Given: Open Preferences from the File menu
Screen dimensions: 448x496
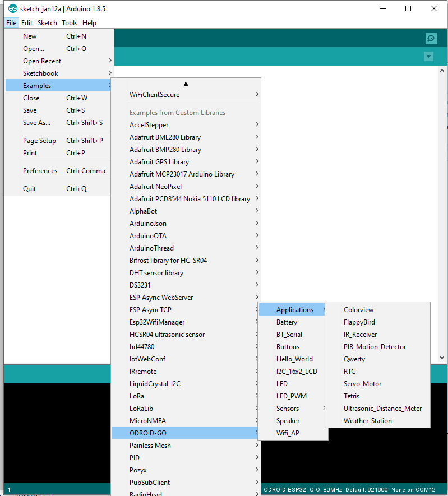Looking at the screenshot, I should (58, 171).
